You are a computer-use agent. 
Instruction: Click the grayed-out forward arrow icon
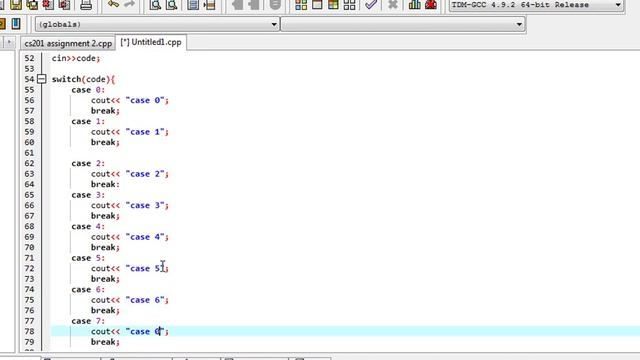point(253,5)
